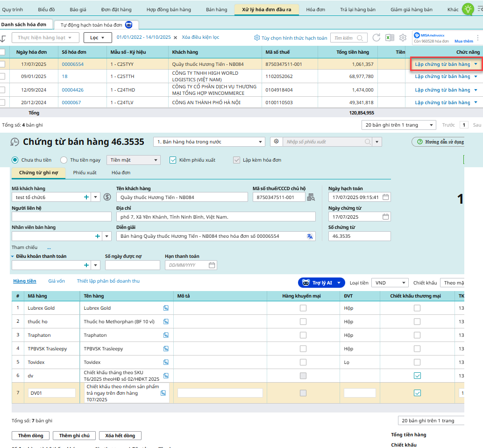Click the Thêm dòng button

coord(30,435)
